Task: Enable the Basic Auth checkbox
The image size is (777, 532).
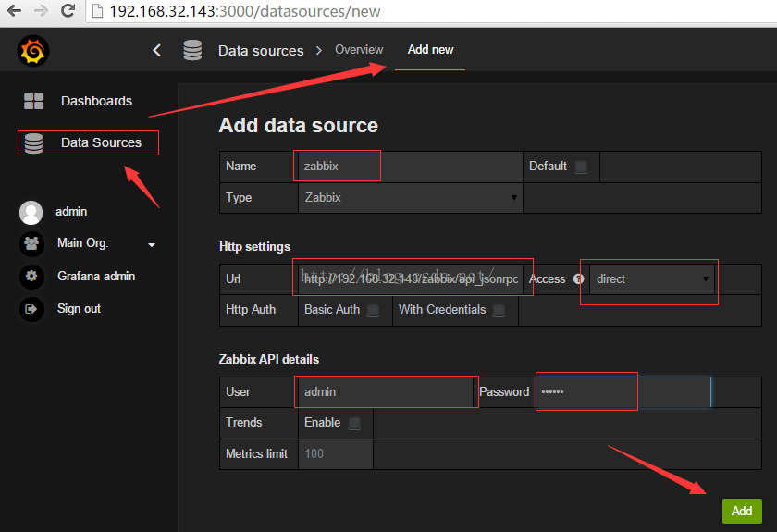Action: coord(373,310)
